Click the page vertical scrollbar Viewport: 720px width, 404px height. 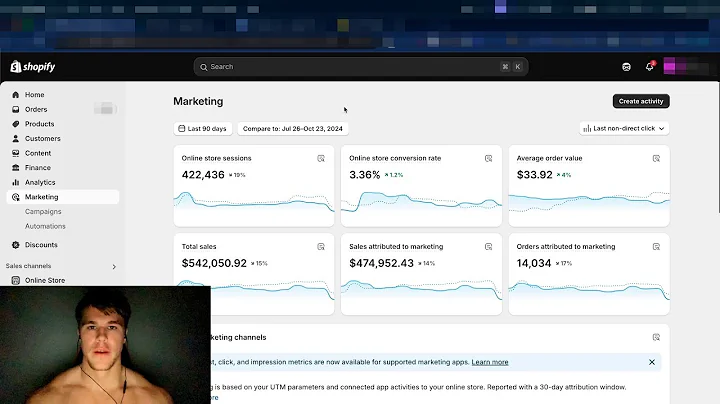pos(719,148)
